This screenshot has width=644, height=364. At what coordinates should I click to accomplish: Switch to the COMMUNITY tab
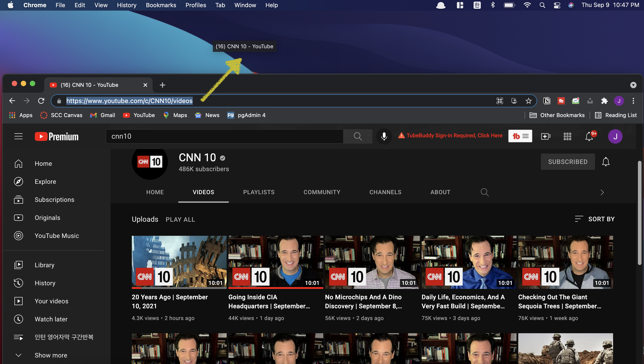322,192
